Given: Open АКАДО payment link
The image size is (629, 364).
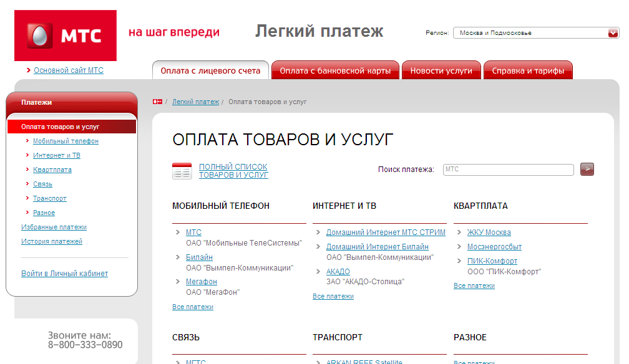Looking at the screenshot, I should [x=338, y=272].
